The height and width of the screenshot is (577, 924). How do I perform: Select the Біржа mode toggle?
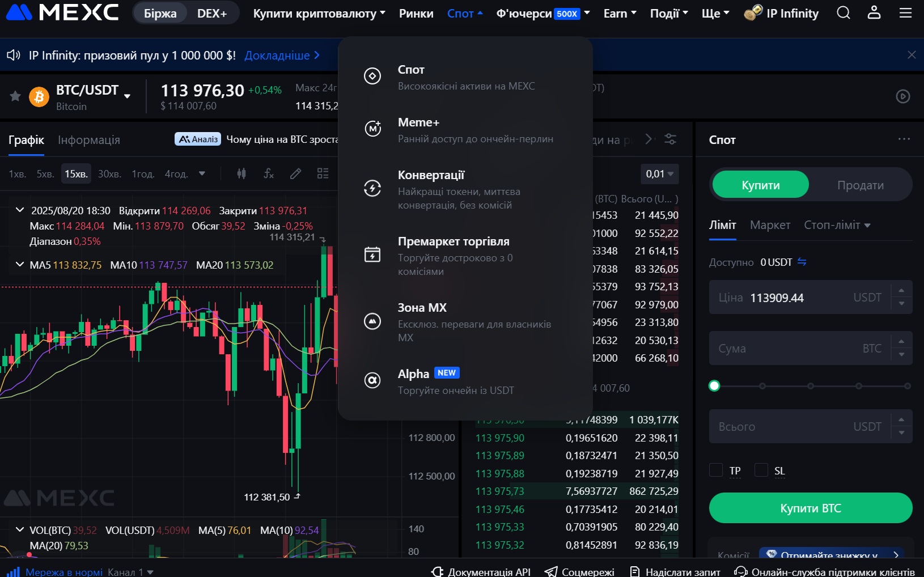(x=160, y=13)
